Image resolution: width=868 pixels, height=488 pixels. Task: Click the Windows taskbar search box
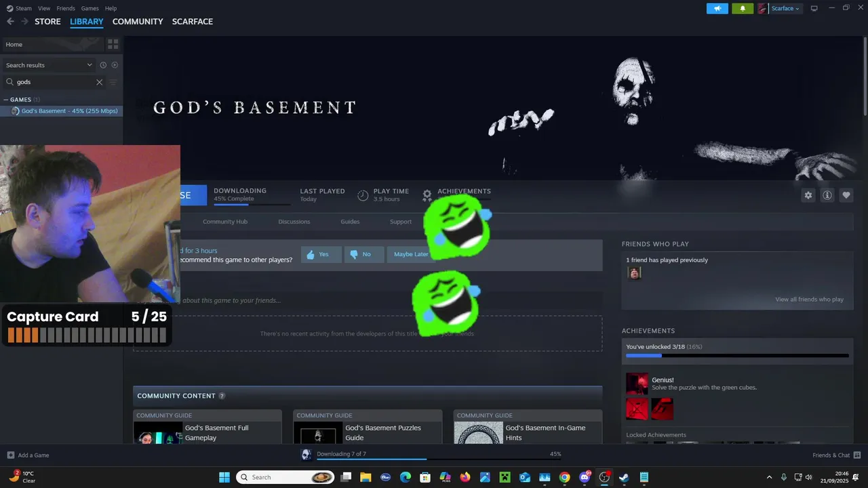285,477
